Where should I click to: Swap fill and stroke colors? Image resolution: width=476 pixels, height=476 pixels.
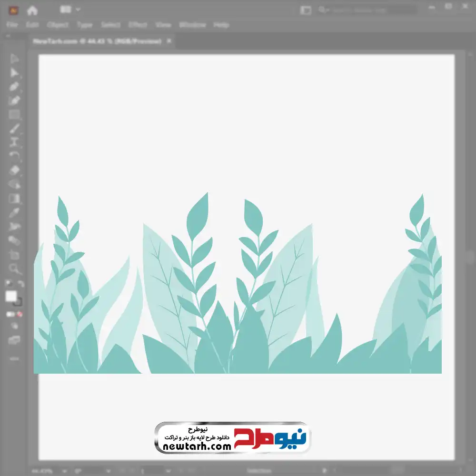click(x=21, y=284)
